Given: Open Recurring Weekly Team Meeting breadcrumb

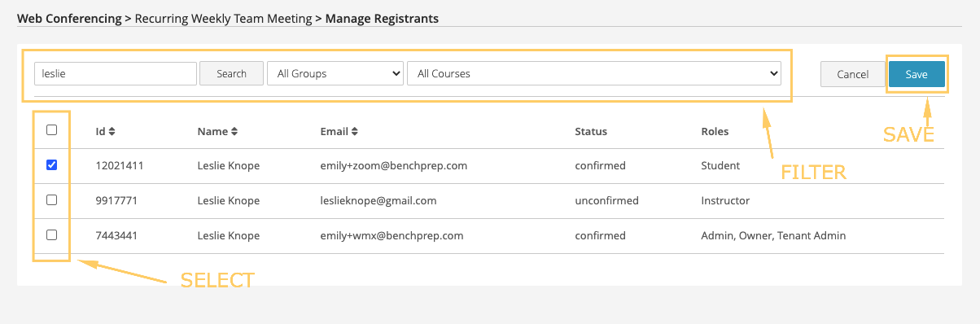Looking at the screenshot, I should coord(223,18).
